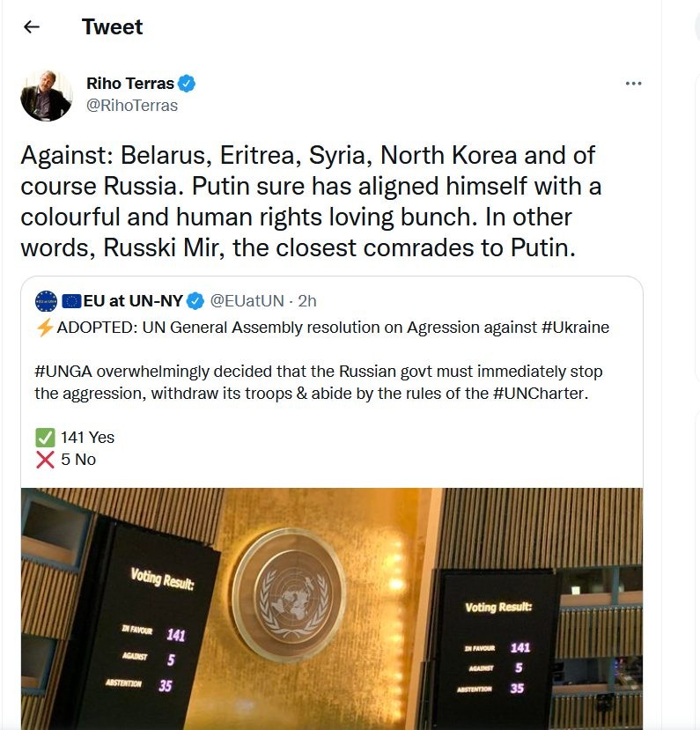Image resolution: width=700 pixels, height=730 pixels.
Task: Click verified badge next to EU at UN-NY
Action: pos(195,301)
